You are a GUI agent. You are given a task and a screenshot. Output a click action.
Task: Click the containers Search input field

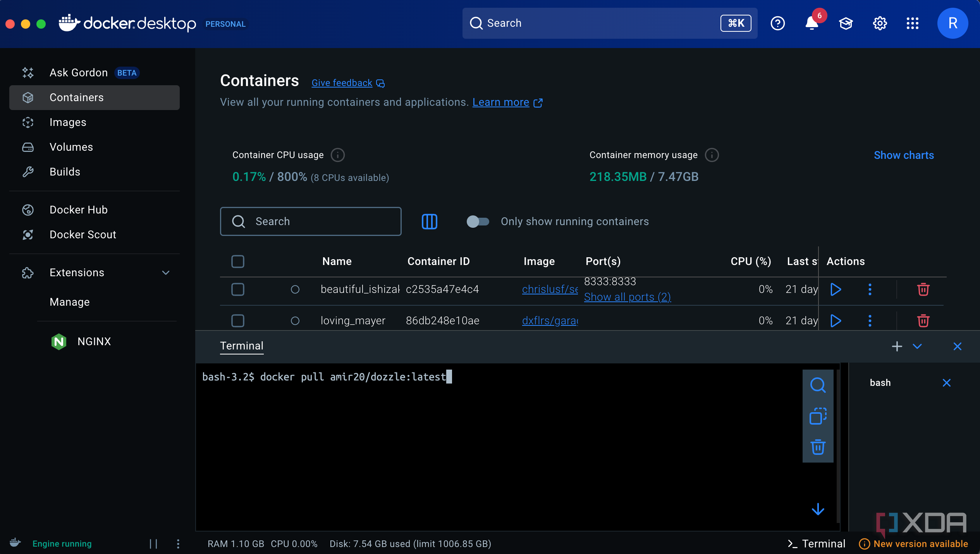[x=311, y=222]
